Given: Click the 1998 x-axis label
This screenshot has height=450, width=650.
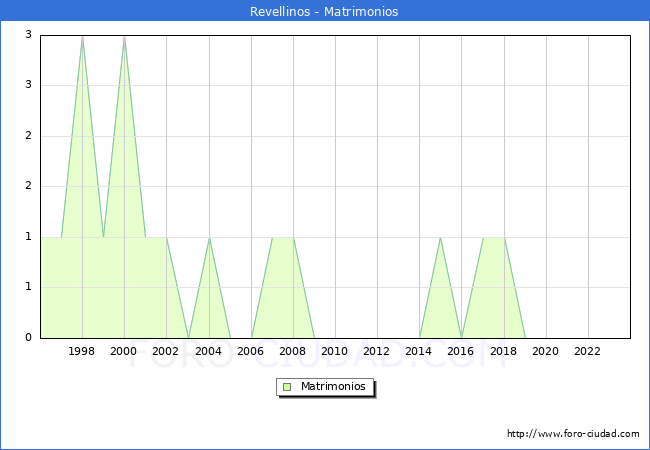Looking at the screenshot, I should (x=82, y=351).
